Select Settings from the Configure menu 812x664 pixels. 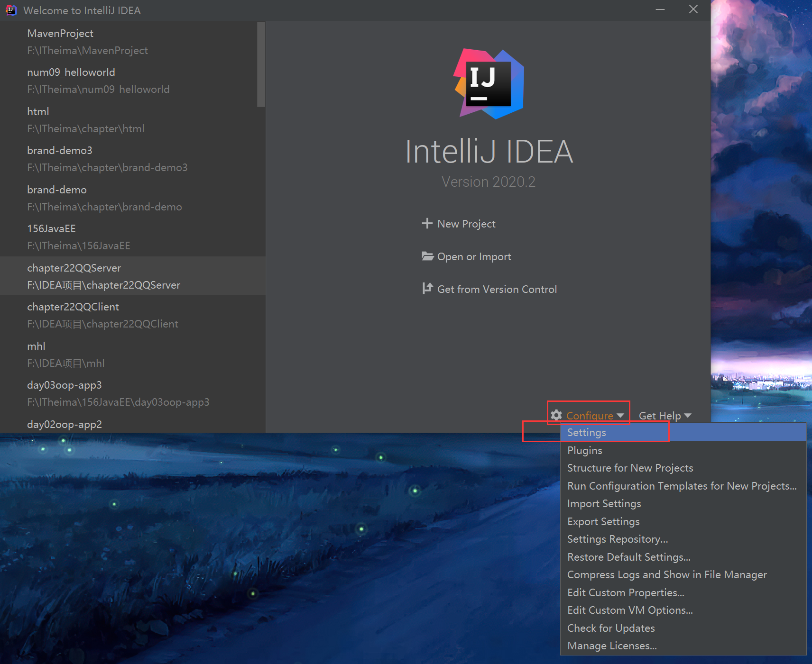(587, 432)
